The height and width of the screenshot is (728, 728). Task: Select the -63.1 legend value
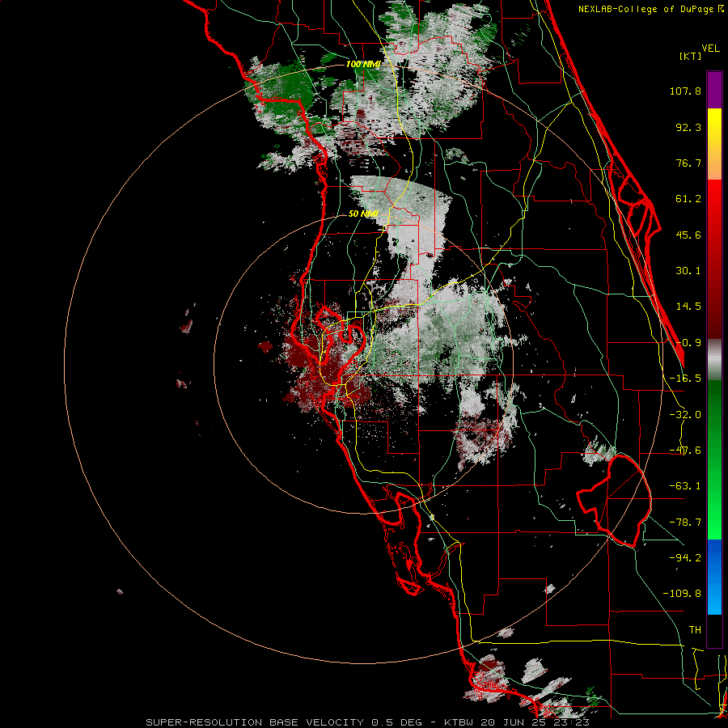(x=685, y=486)
